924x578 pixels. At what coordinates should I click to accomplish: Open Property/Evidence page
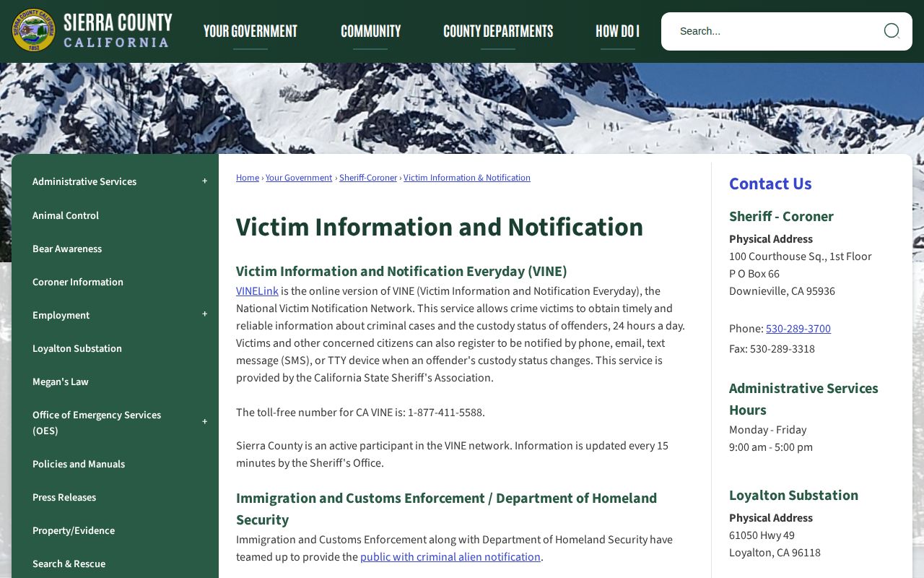(74, 530)
